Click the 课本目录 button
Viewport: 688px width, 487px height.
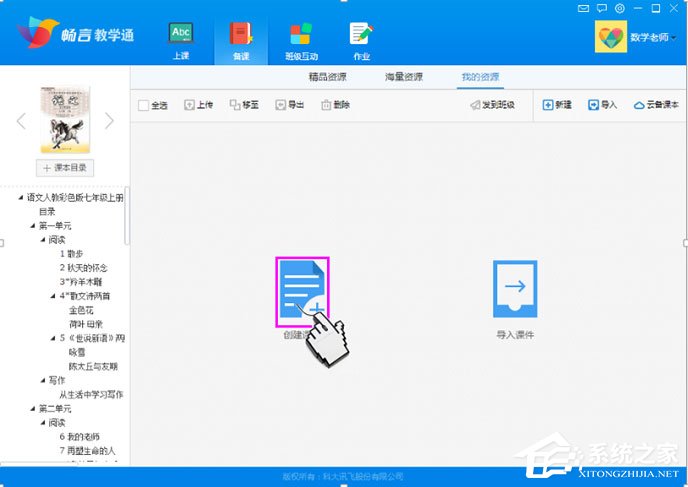pos(65,168)
